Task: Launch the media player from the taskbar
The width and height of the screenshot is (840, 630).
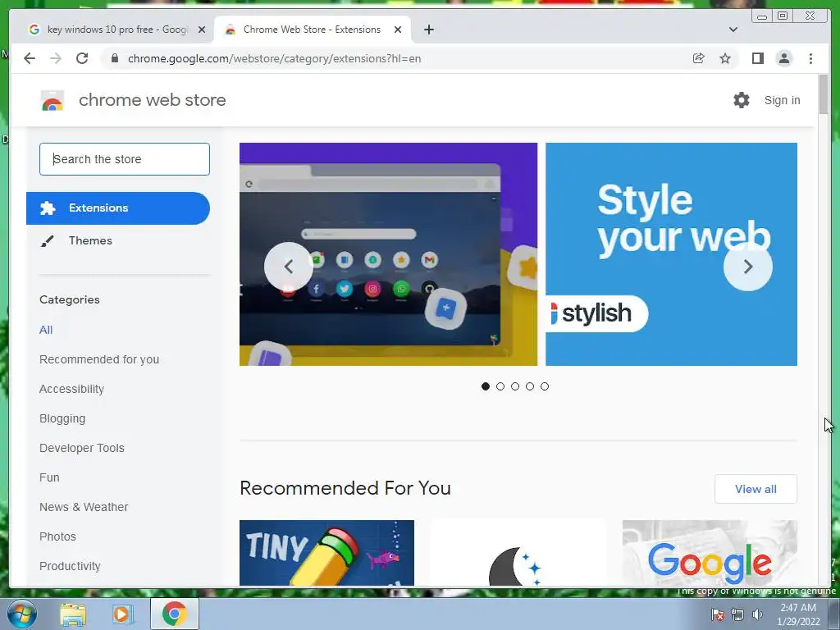Action: (122, 614)
